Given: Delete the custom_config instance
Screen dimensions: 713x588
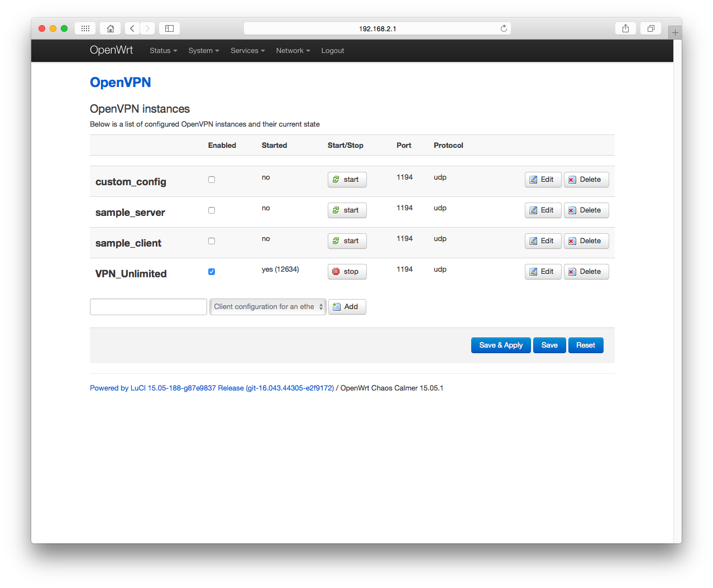Looking at the screenshot, I should pos(586,180).
